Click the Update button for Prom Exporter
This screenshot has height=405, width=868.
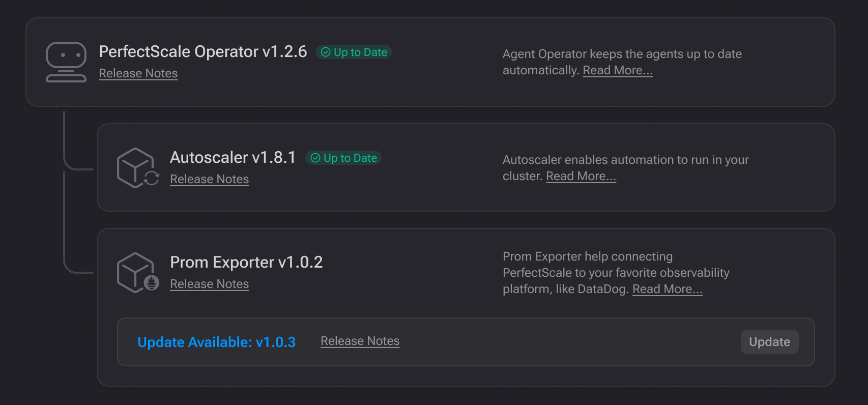tap(770, 342)
